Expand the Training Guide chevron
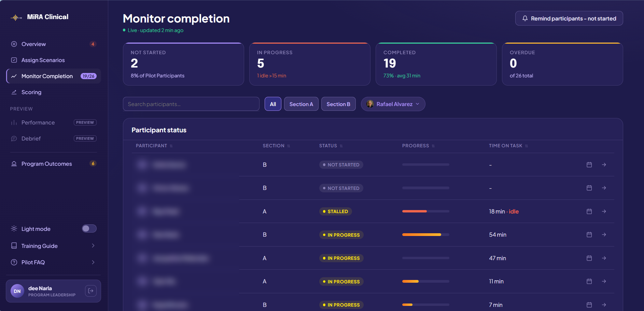 click(93, 246)
